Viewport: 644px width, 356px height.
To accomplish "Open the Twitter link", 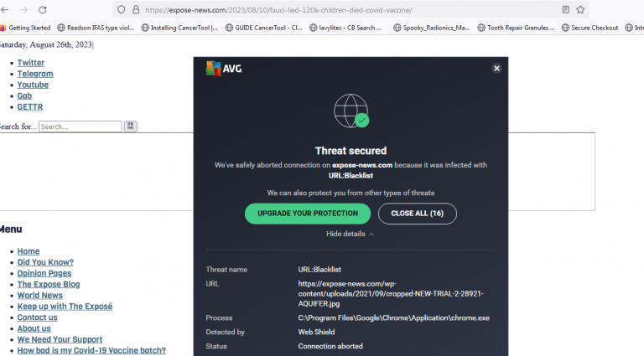I will click(31, 63).
